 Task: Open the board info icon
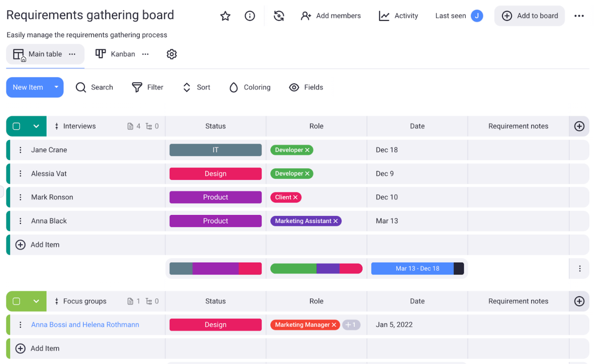(x=249, y=16)
